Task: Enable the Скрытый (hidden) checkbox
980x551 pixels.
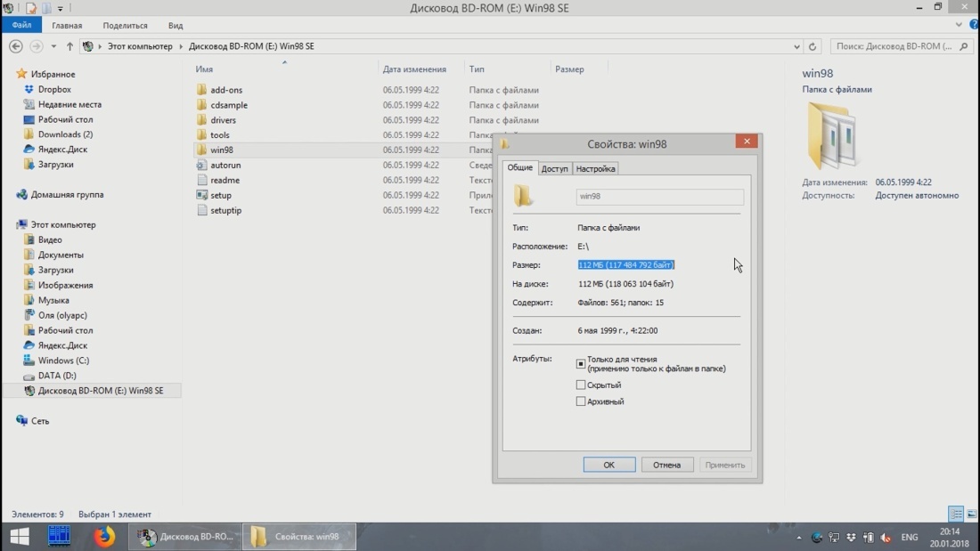Action: pyautogui.click(x=581, y=385)
